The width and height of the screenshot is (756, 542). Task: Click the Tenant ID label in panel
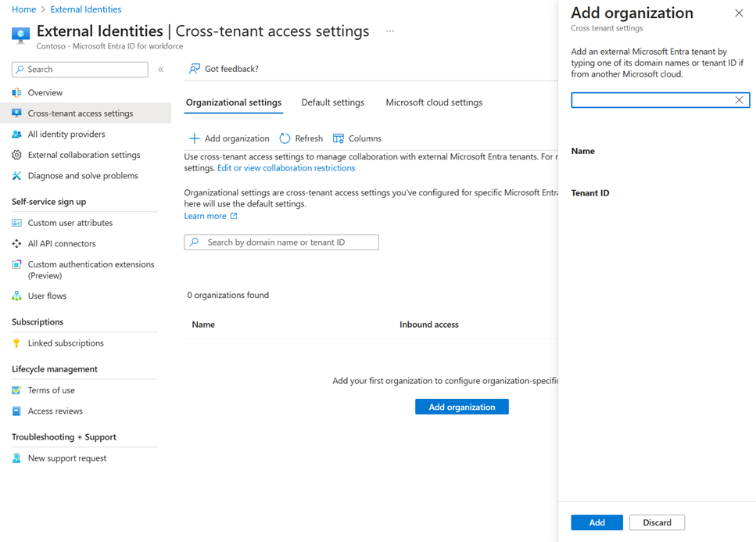tap(590, 193)
